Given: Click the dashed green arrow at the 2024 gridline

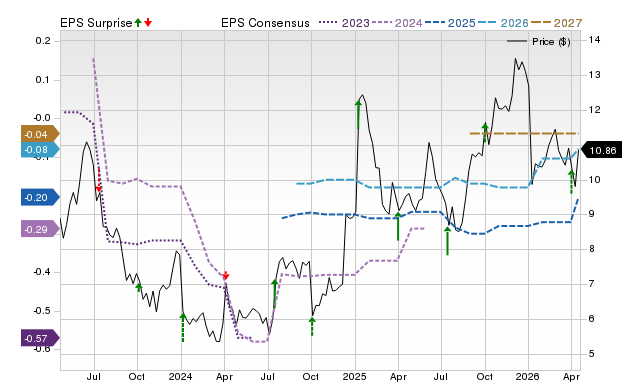Looking at the screenshot, I should tap(182, 327).
